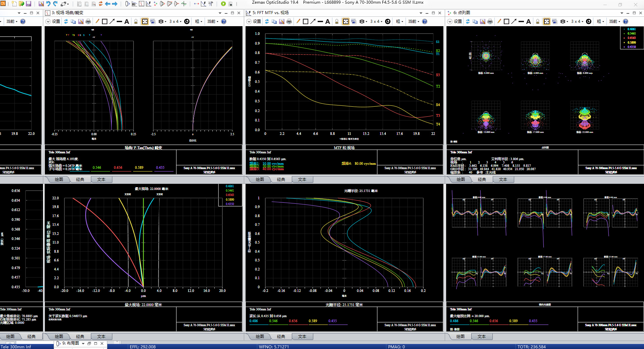Switch longitudinal aberration window to Text tab
Screen dimensions: 644x349
(302, 337)
